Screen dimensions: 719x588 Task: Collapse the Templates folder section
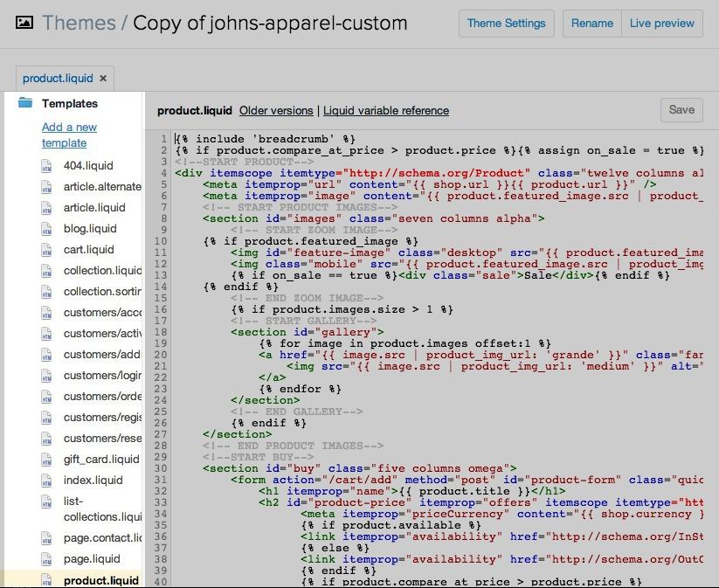69,103
